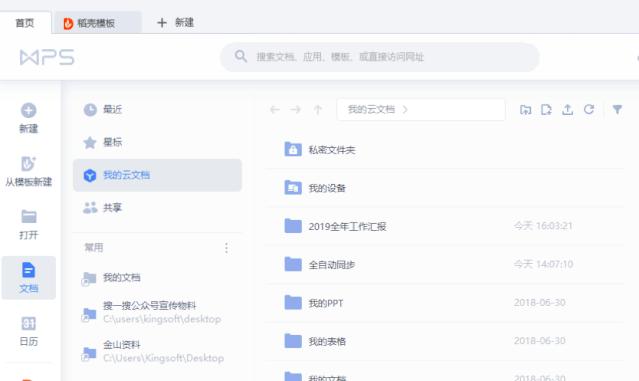Open the 常用 three-dot menu

pos(227,248)
